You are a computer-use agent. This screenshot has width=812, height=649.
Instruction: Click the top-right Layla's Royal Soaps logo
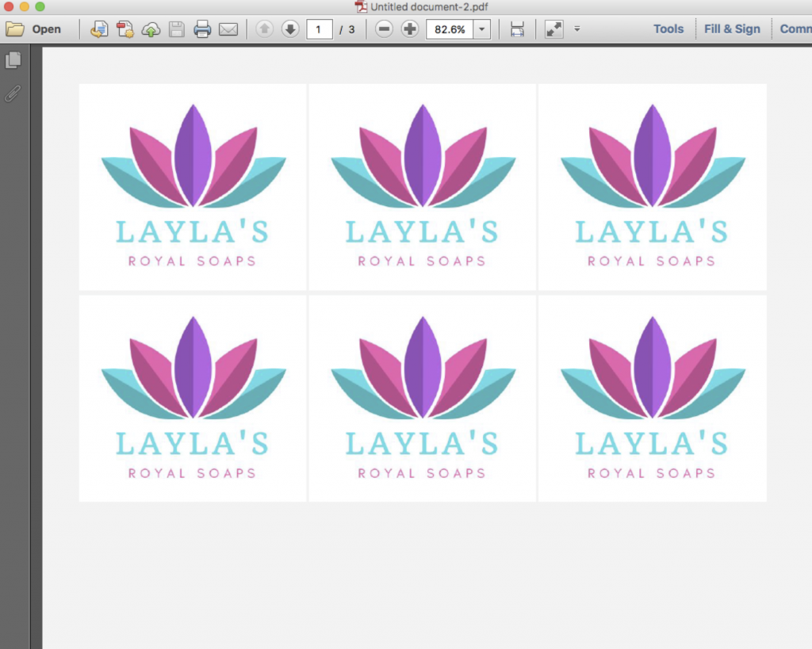click(x=653, y=187)
